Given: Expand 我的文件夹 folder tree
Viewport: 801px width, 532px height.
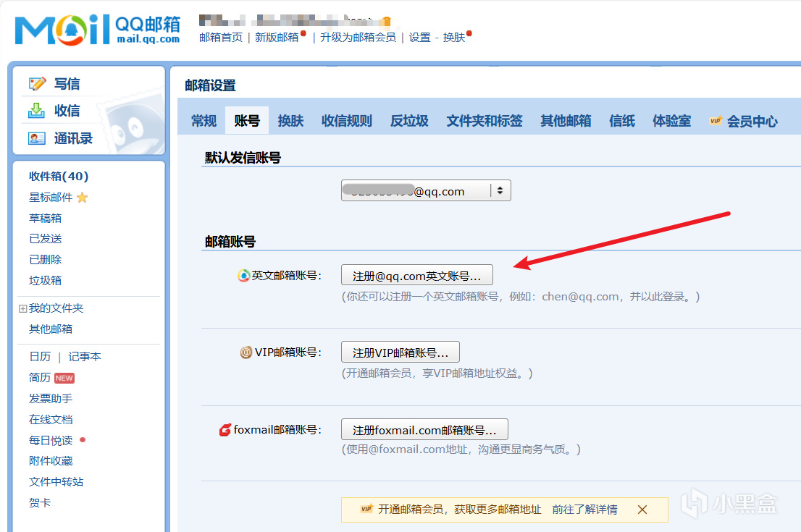Looking at the screenshot, I should (x=22, y=308).
